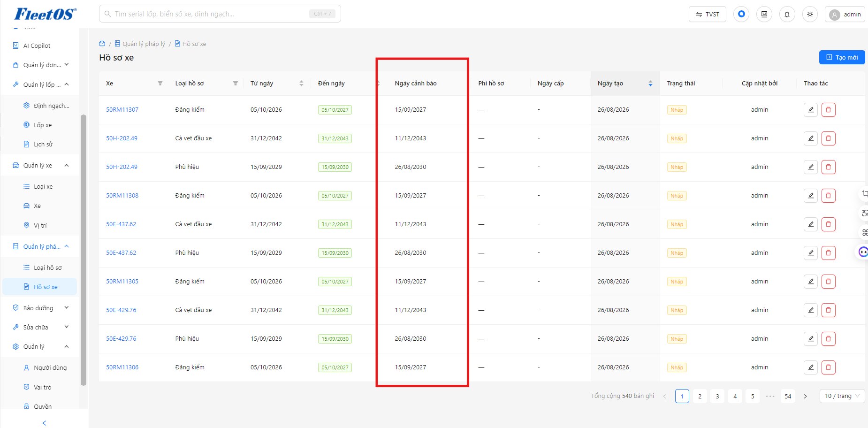Screen dimensions: 868x428
Task: Delete the 50E-429.76 Phù hiệu record
Action: click(829, 339)
